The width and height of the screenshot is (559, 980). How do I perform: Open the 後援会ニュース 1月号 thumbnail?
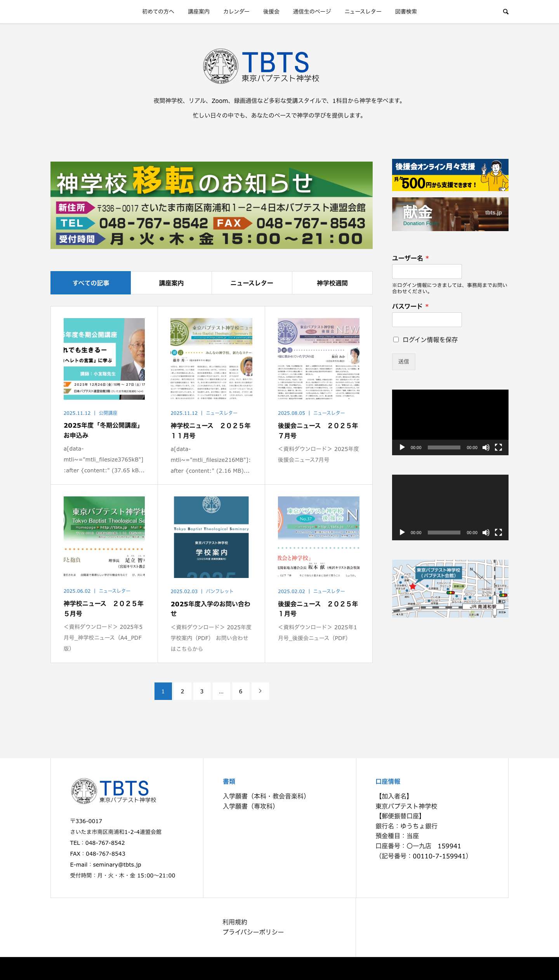319,537
